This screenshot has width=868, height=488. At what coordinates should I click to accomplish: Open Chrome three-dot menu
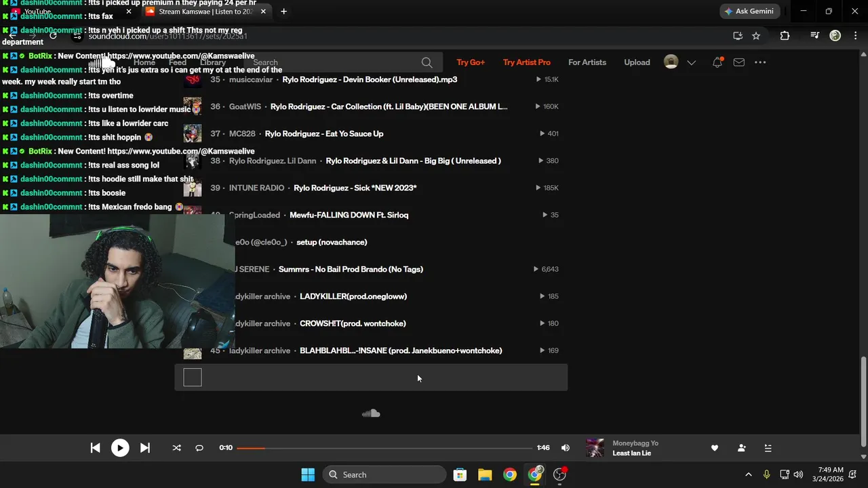(854, 36)
